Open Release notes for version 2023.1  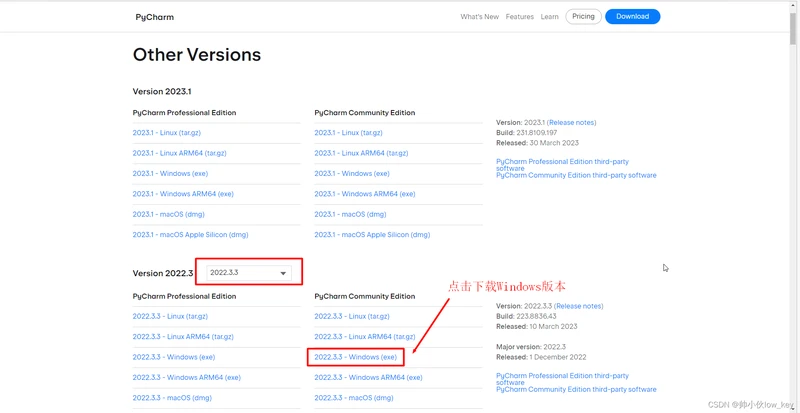point(572,123)
